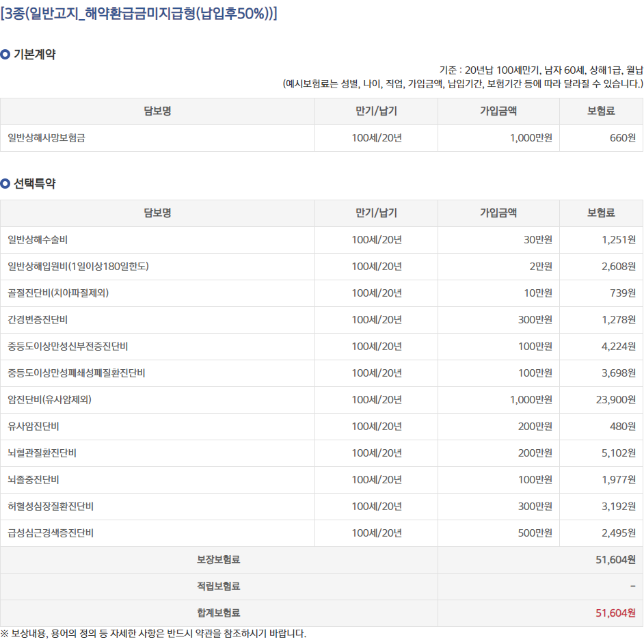Click 100세/20년 cell in 간경변증진단비 row
644x644 pixels.
click(377, 320)
